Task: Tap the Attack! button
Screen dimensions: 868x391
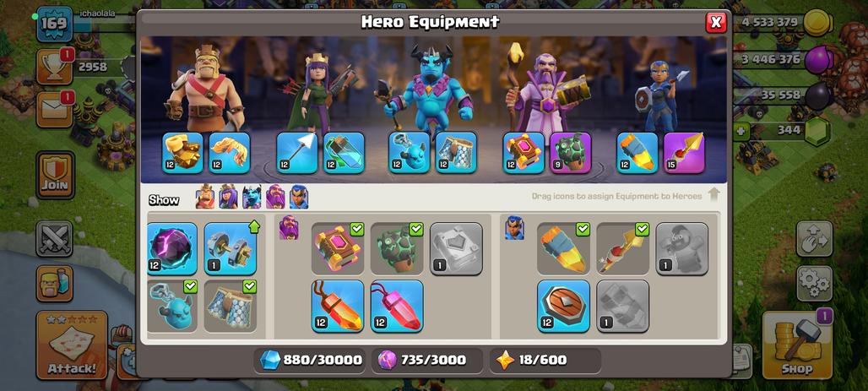Action: 72,345
